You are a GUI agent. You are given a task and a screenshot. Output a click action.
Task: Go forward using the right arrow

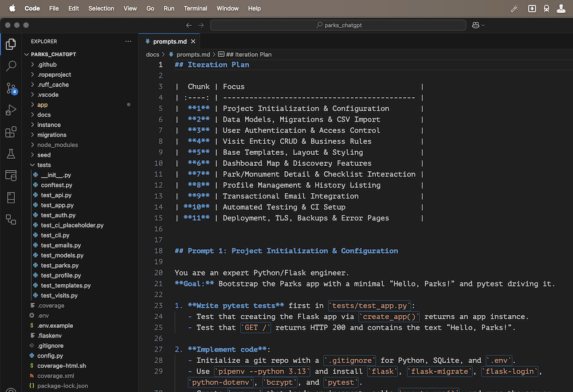201,25
